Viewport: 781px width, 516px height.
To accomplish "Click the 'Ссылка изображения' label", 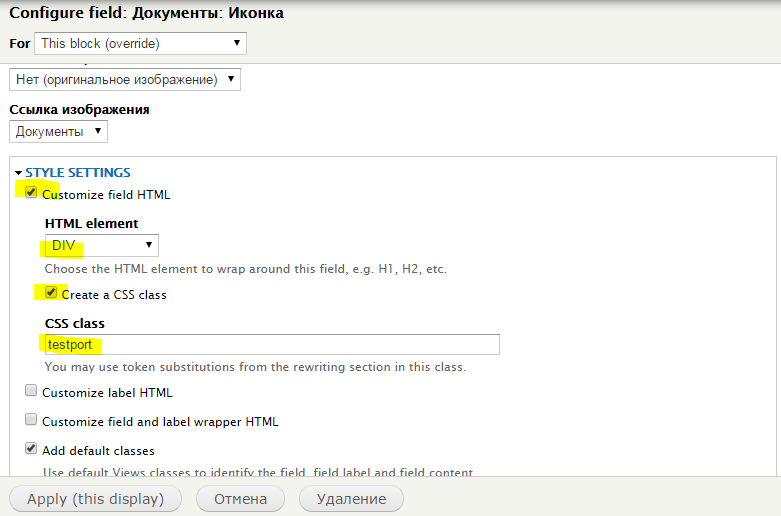I will point(79,109).
